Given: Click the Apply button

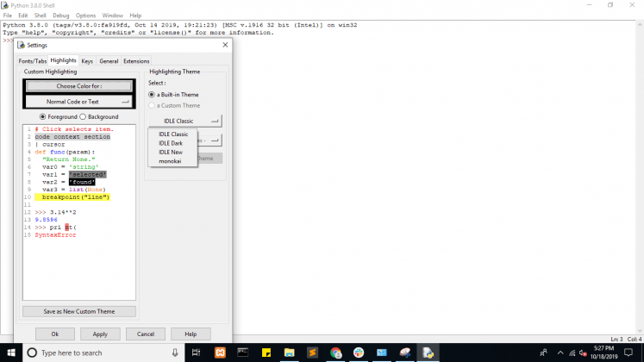Looking at the screenshot, I should click(100, 334).
